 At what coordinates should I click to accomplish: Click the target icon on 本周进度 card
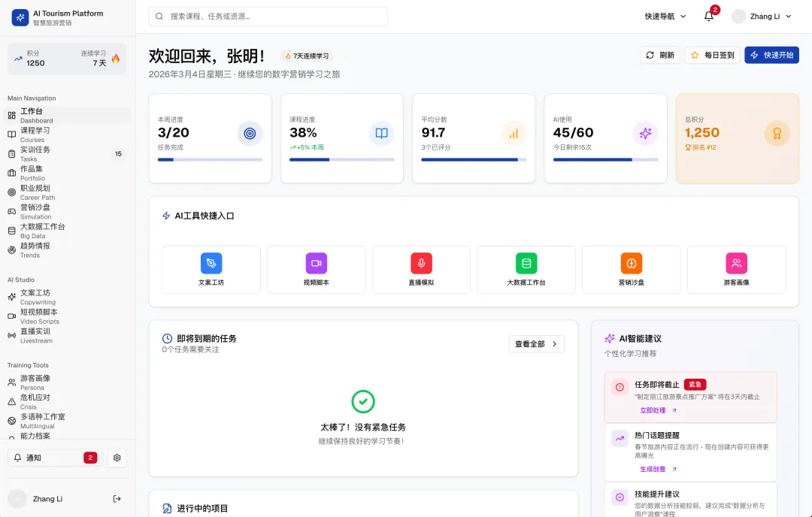[250, 134]
